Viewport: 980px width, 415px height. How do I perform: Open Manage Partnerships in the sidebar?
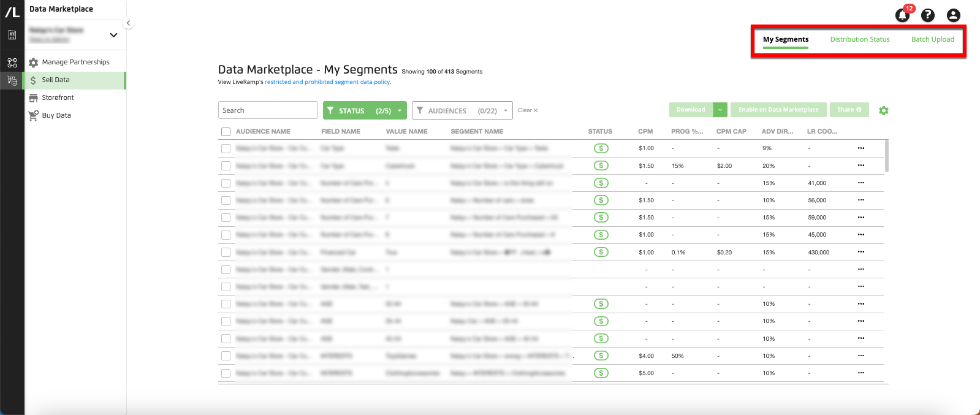[x=75, y=62]
